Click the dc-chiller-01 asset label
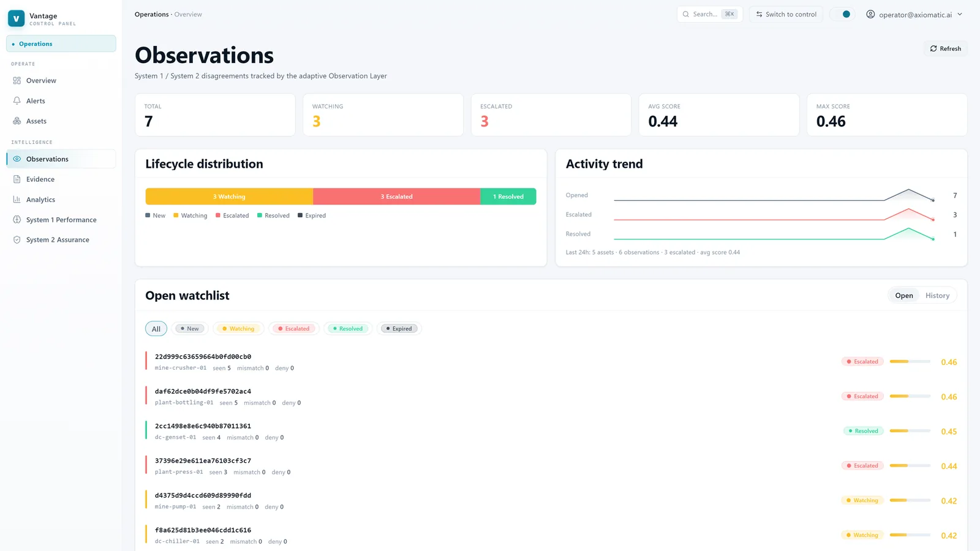This screenshot has width=980, height=551. click(177, 542)
